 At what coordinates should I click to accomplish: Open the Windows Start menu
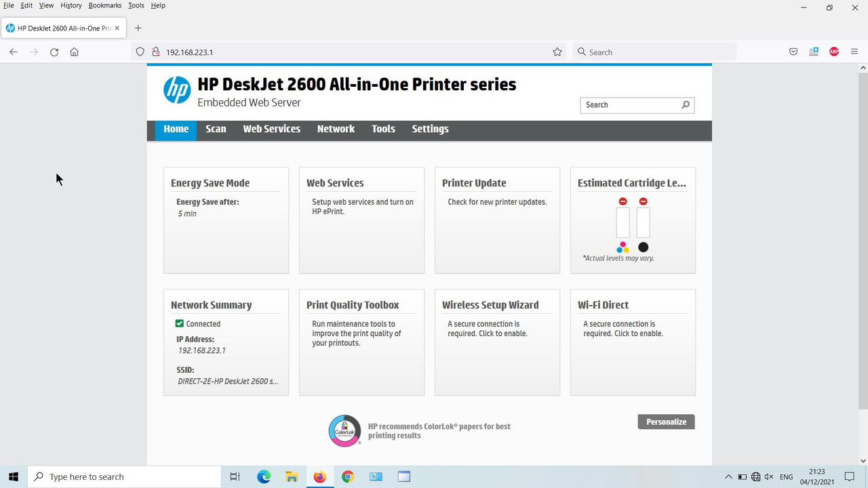[14, 476]
